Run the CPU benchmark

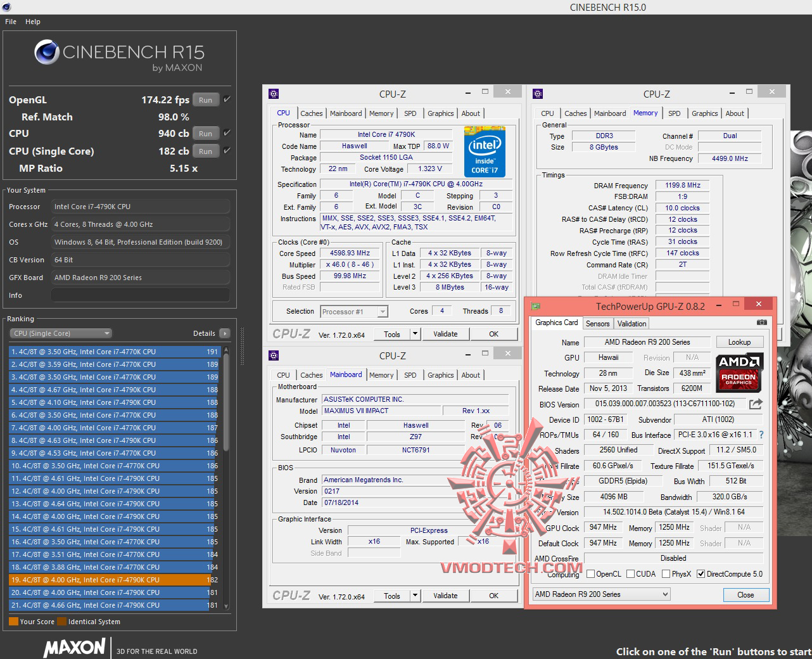206,134
